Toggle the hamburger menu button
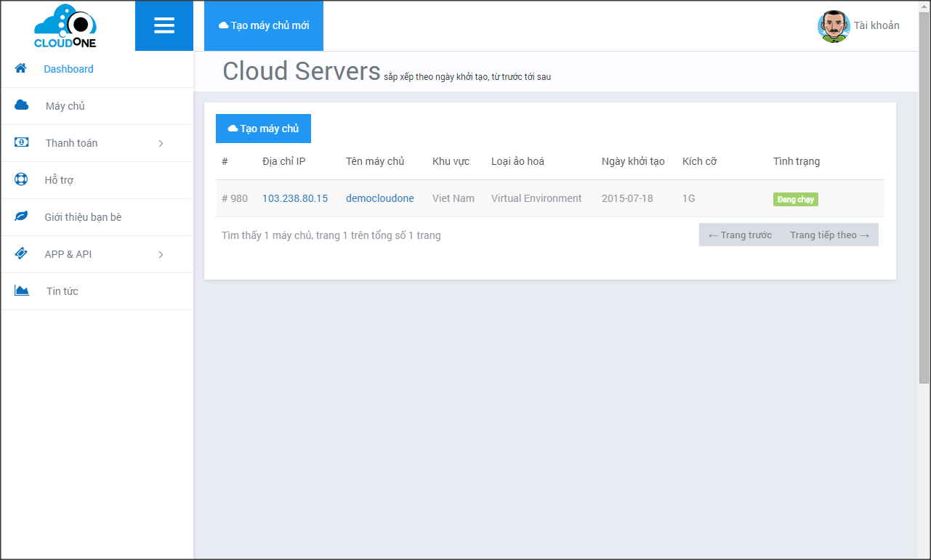Screen dimensions: 931x560 164,26
